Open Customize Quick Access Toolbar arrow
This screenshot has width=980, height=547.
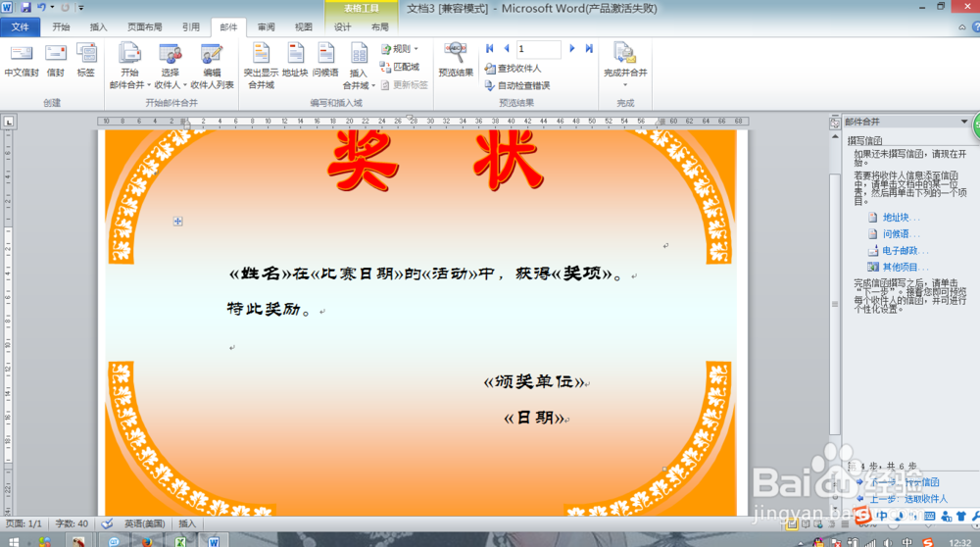click(80, 8)
